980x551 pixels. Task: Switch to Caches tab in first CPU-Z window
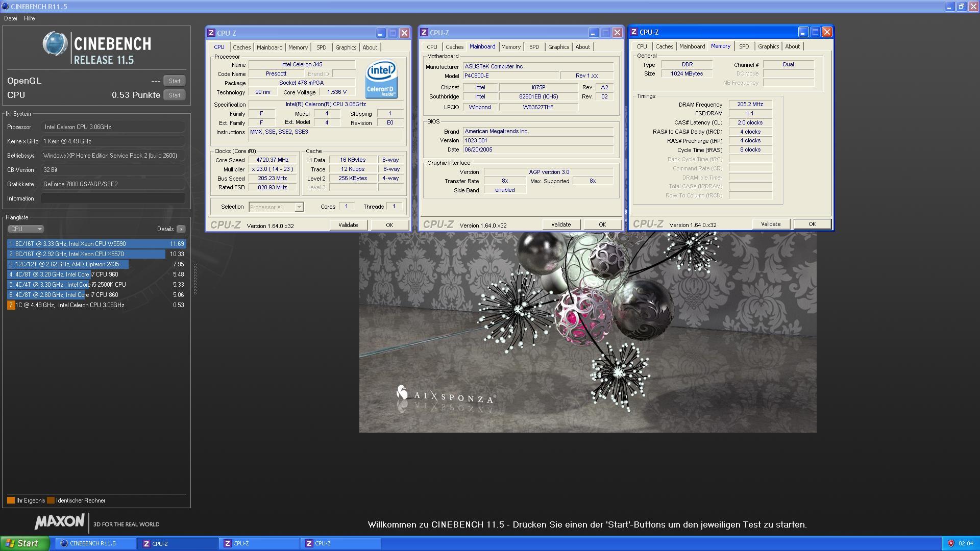point(242,47)
